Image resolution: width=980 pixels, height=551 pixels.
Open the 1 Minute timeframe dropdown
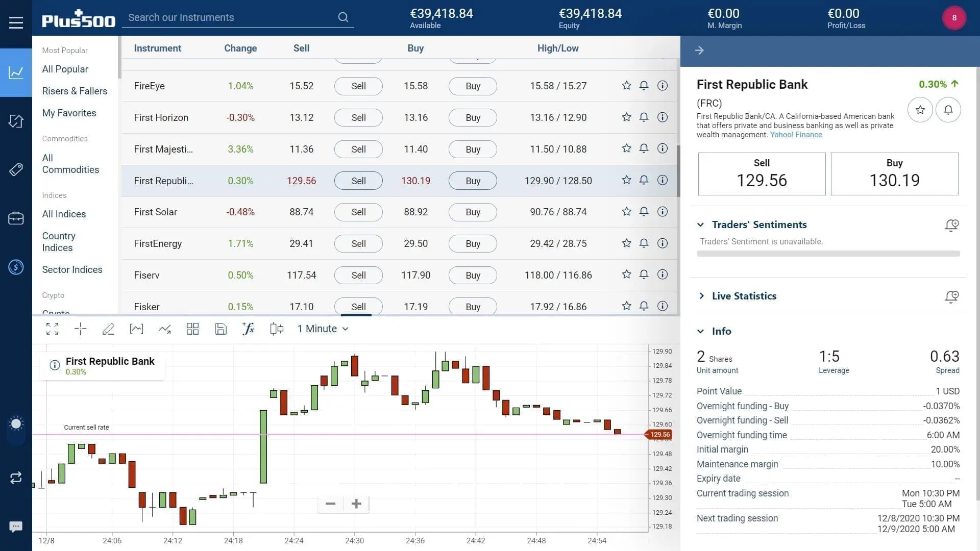(323, 329)
